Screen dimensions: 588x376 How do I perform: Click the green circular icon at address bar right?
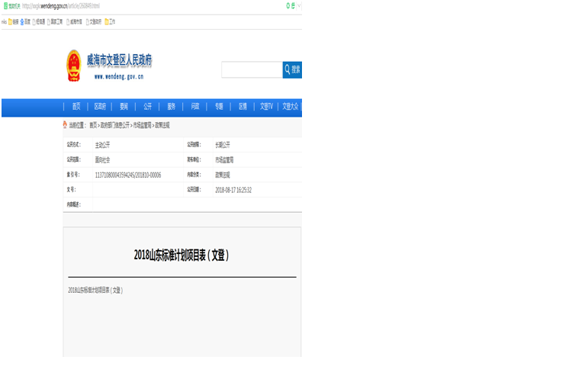[x=288, y=5]
